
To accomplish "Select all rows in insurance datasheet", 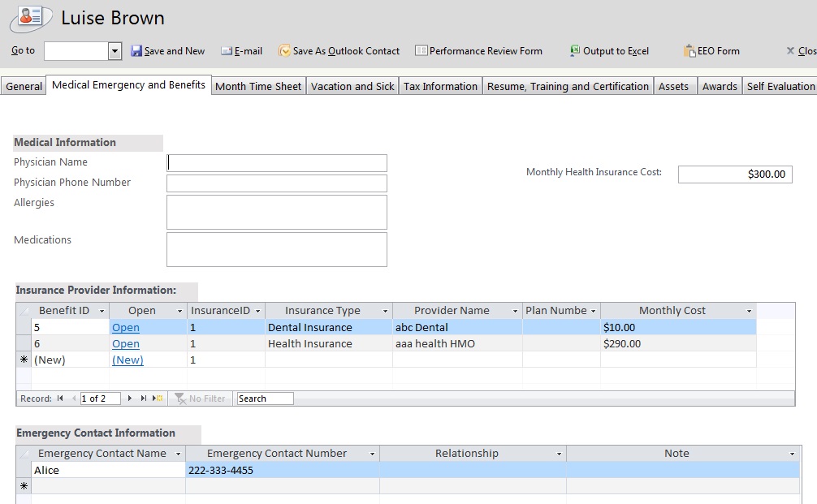I will point(24,311).
